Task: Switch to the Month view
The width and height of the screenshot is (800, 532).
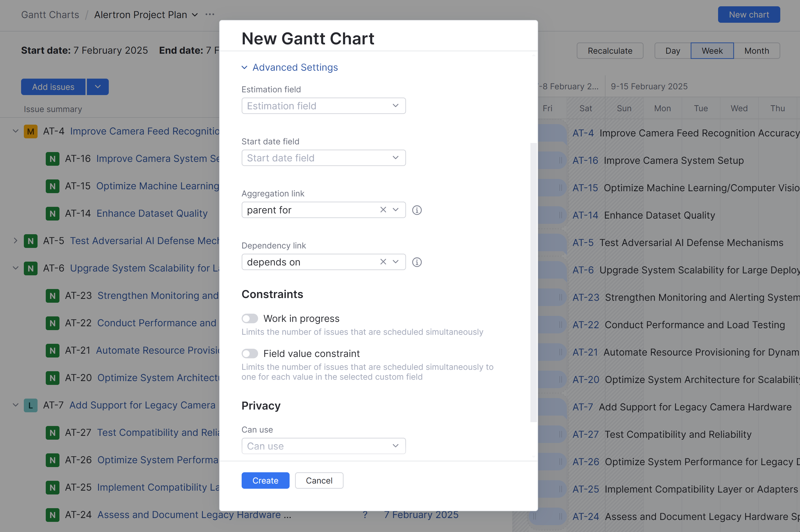Action: (756, 51)
